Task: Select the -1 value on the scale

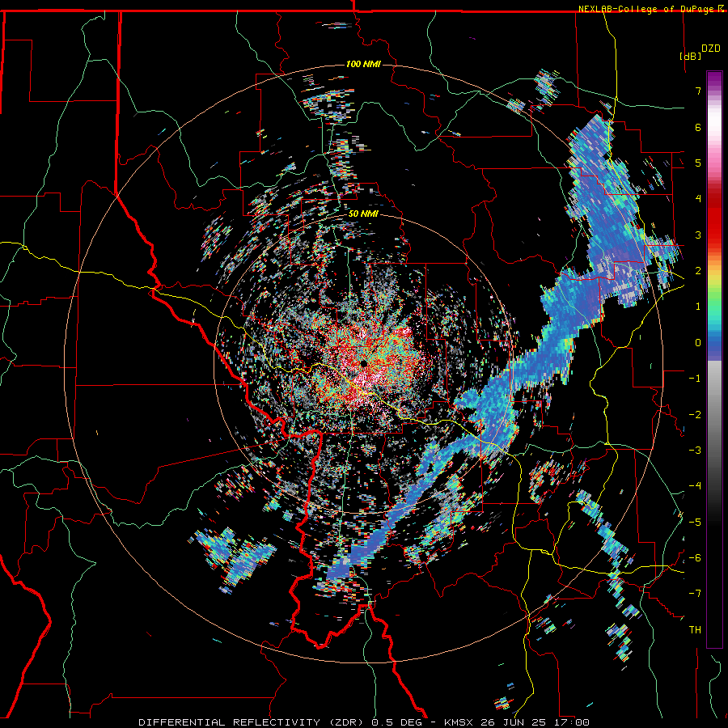Action: click(695, 379)
